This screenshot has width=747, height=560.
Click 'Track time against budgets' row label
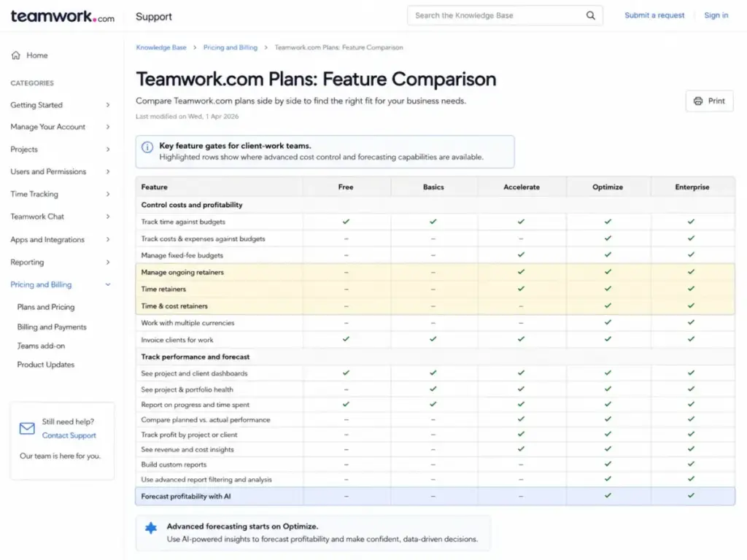(x=183, y=222)
